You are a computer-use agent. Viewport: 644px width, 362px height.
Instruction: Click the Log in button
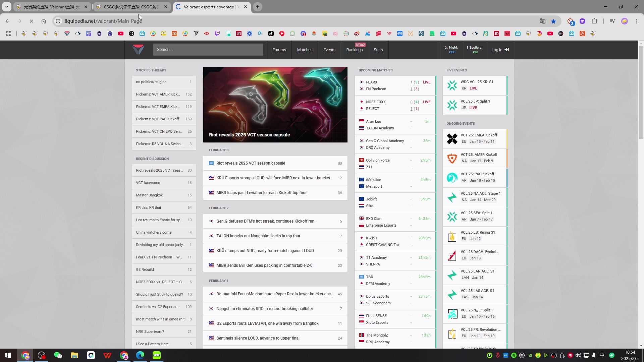click(x=500, y=50)
